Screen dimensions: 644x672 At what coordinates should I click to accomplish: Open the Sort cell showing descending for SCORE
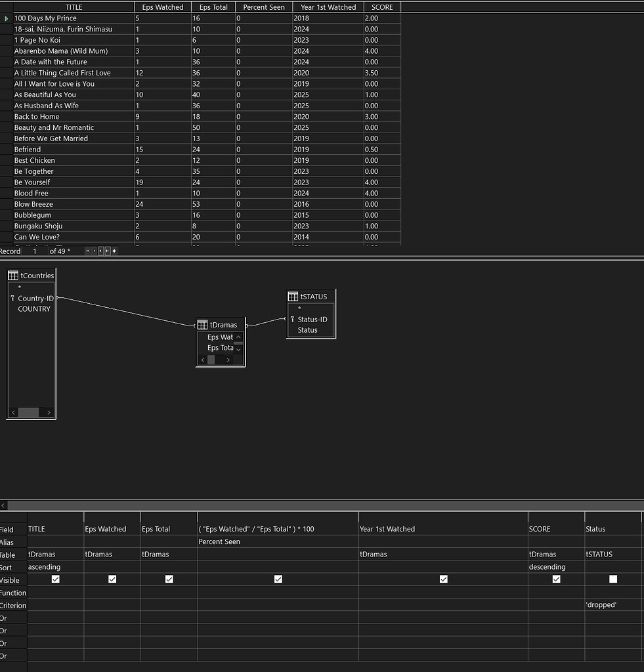(x=556, y=567)
